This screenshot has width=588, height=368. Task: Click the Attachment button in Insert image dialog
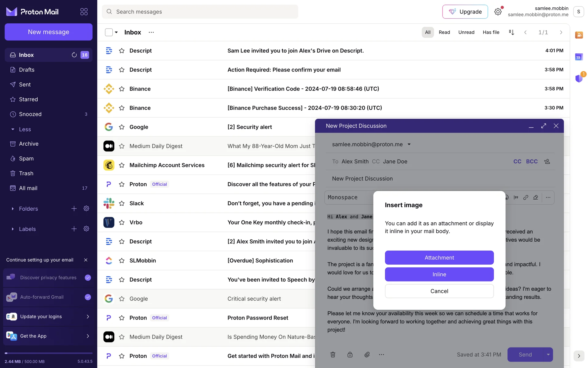[439, 258]
